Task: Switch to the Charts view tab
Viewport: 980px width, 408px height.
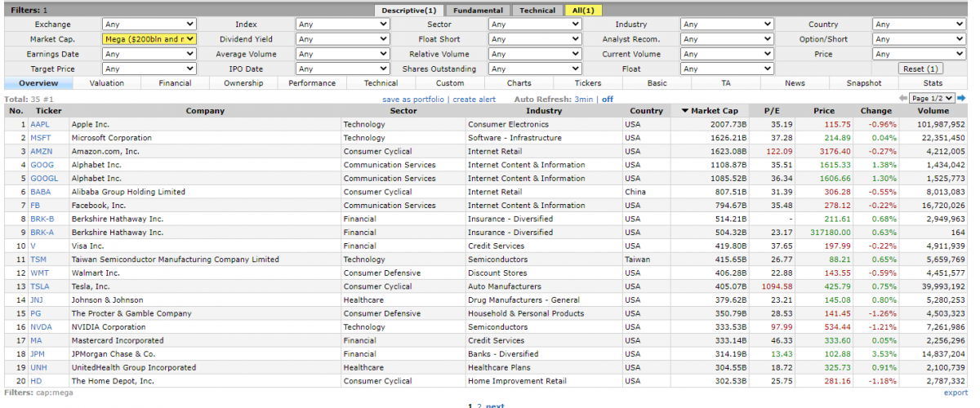Action: (519, 83)
